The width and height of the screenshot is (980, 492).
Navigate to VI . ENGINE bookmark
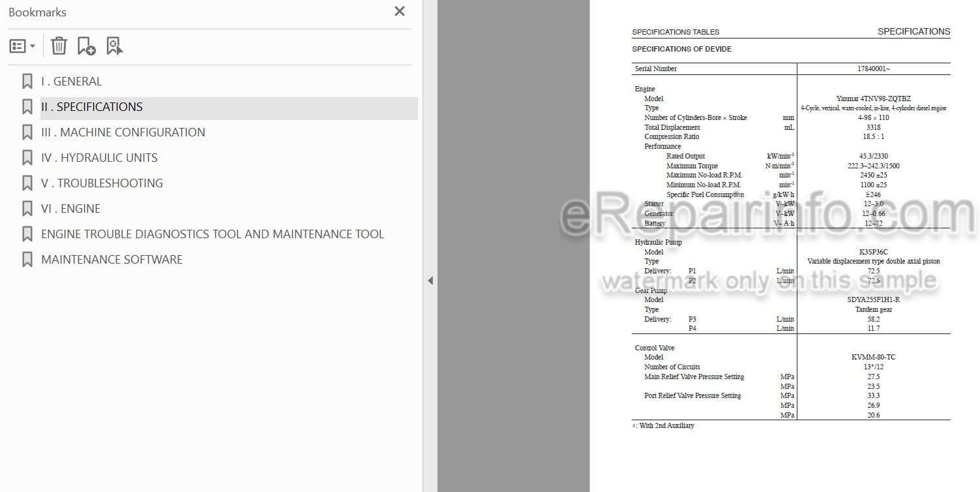pyautogui.click(x=70, y=209)
